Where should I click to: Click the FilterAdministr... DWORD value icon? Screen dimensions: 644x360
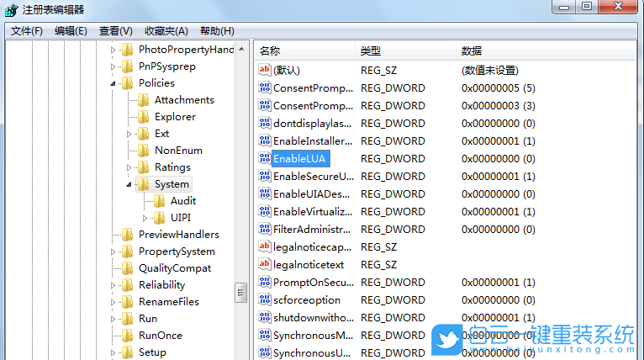click(x=264, y=229)
